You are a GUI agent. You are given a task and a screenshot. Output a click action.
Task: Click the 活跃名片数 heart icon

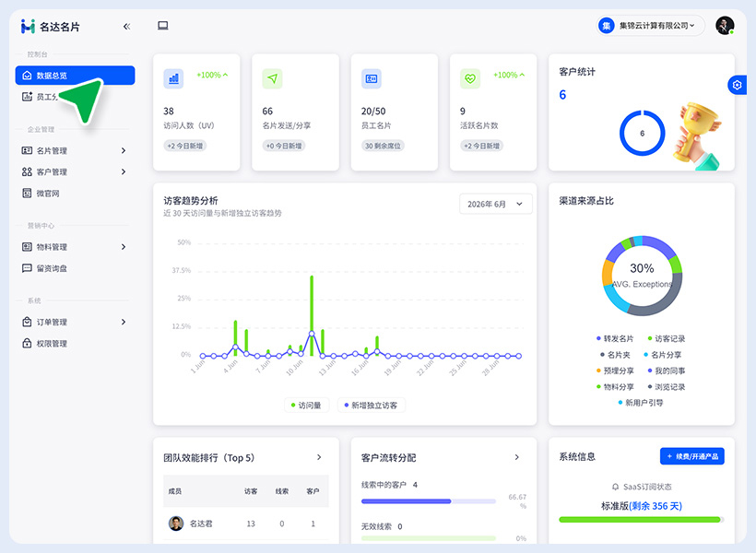470,78
